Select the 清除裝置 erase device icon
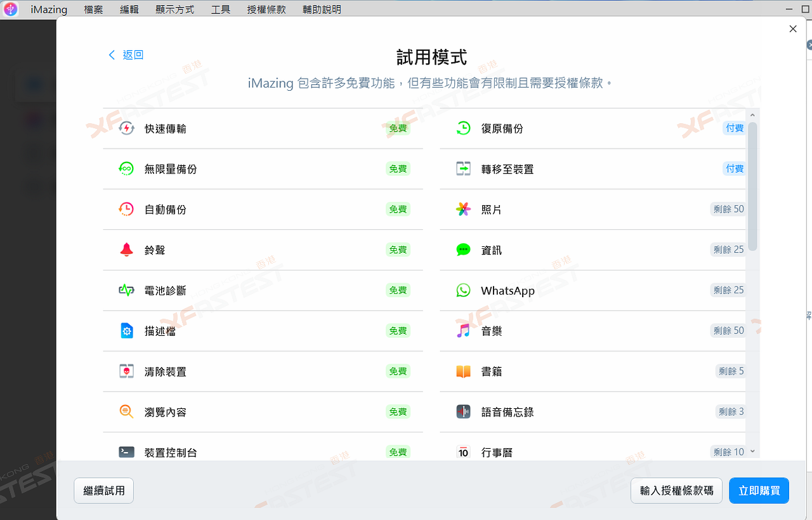The width and height of the screenshot is (812, 520). tap(127, 371)
